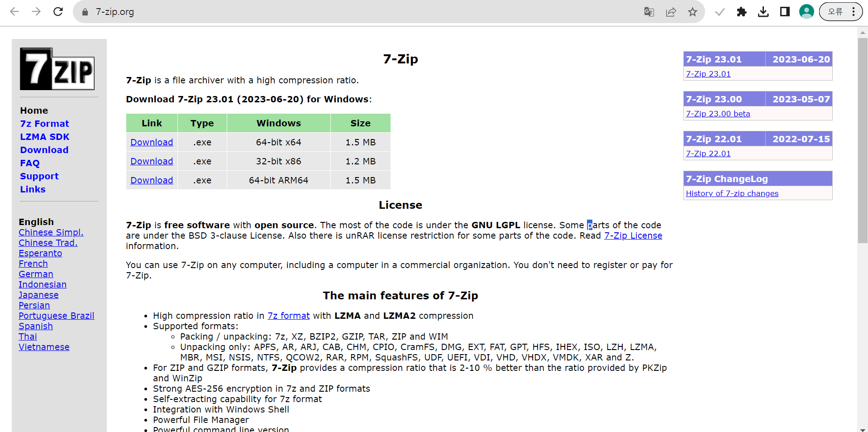Screen dimensions: 868x432
Task: Click the Home text in sidebar
Action: (34, 110)
